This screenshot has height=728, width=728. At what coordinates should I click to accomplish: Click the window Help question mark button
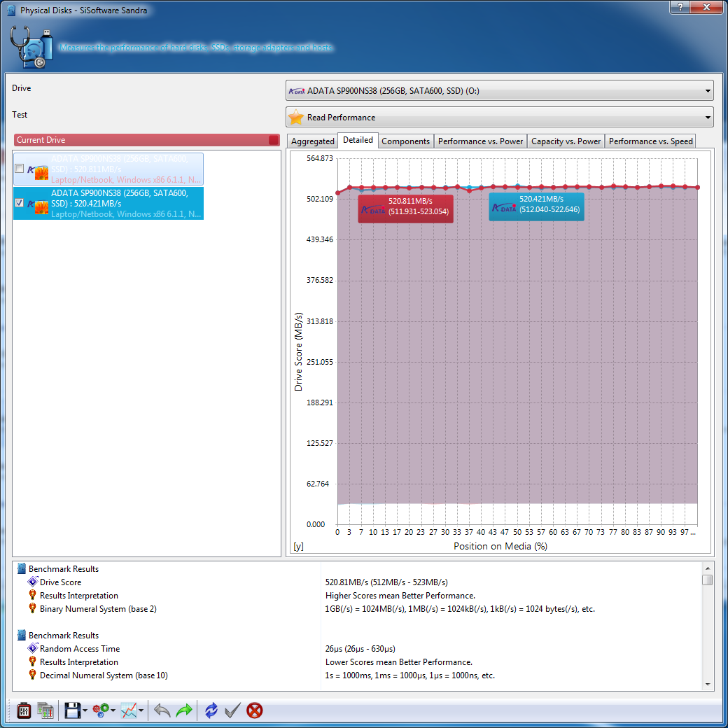click(680, 6)
